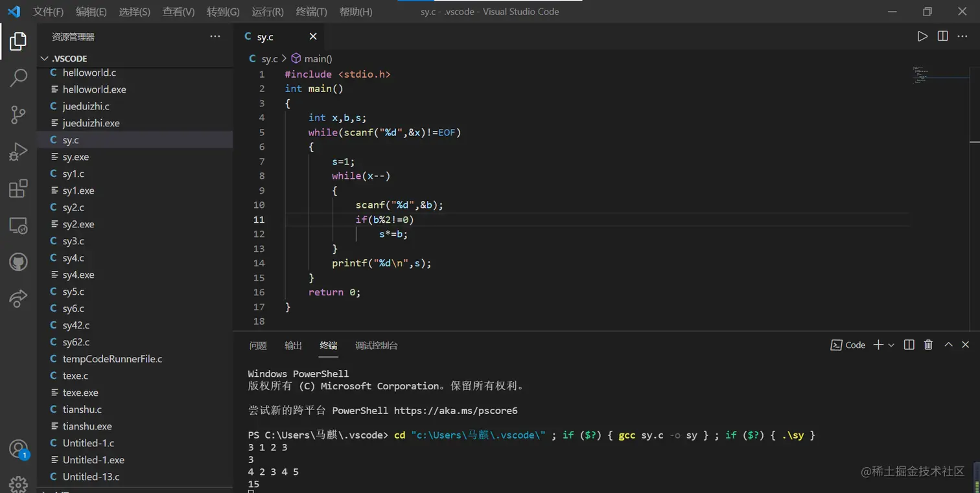This screenshot has width=980, height=493.
Task: Select the sy.c editor tab
Action: (x=278, y=37)
